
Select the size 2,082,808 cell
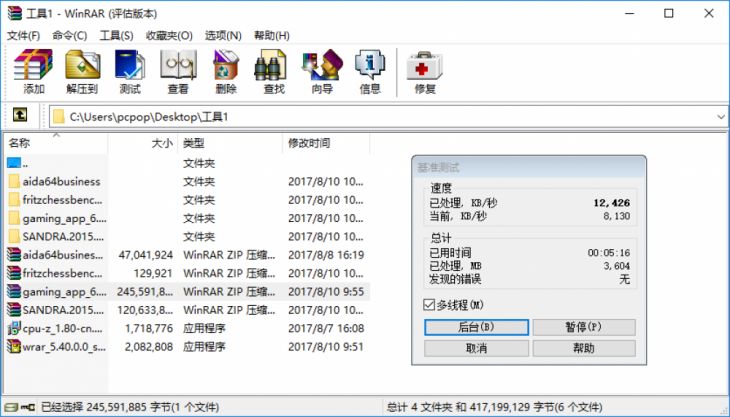[x=149, y=347]
